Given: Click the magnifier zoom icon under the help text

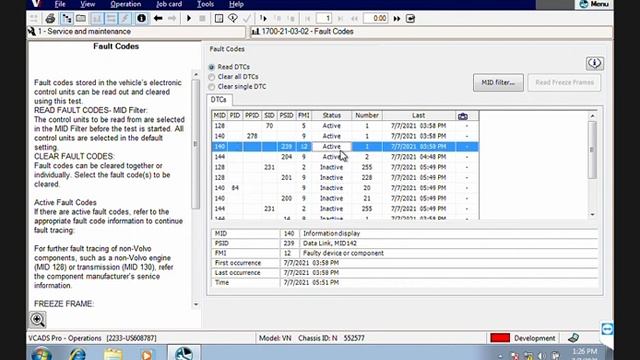Looking at the screenshot, I should pos(38,320).
